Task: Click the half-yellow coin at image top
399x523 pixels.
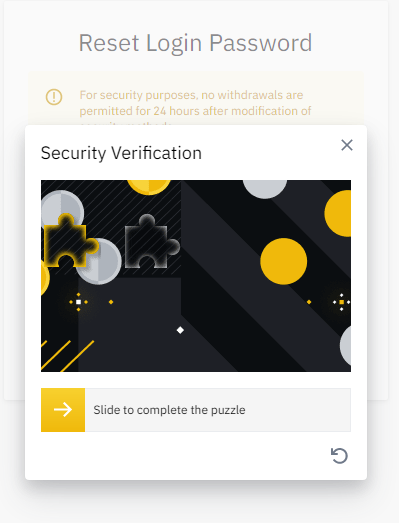Action: pyautogui.click(x=149, y=187)
